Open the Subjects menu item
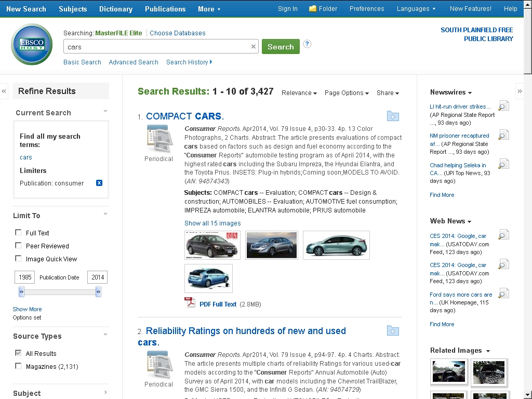 coord(73,9)
